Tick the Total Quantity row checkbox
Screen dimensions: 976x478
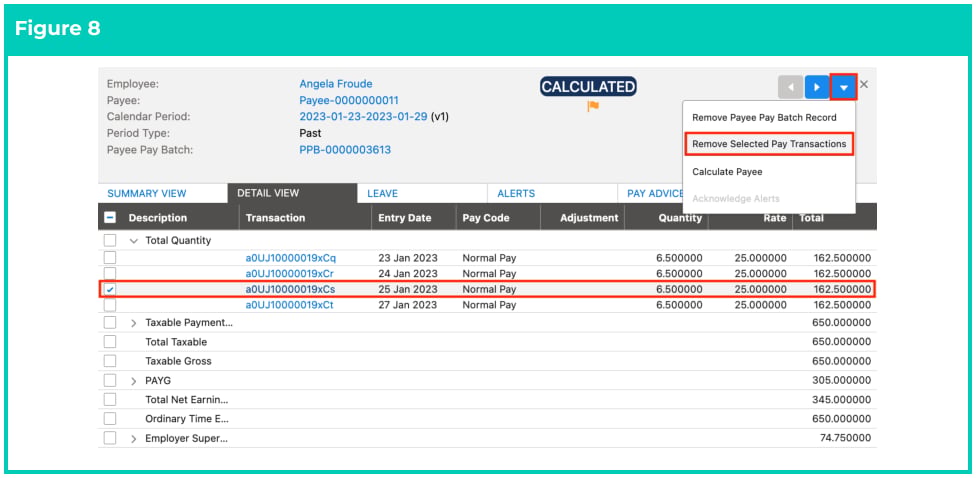coord(110,240)
